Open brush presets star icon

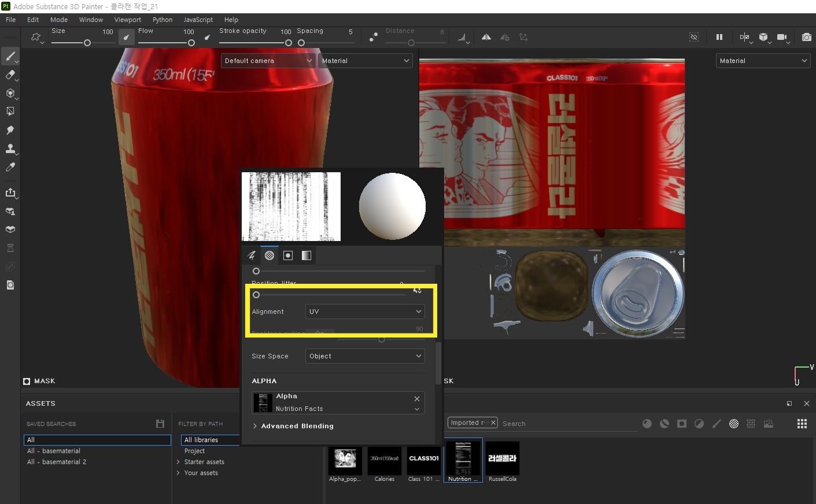pyautogui.click(x=36, y=37)
